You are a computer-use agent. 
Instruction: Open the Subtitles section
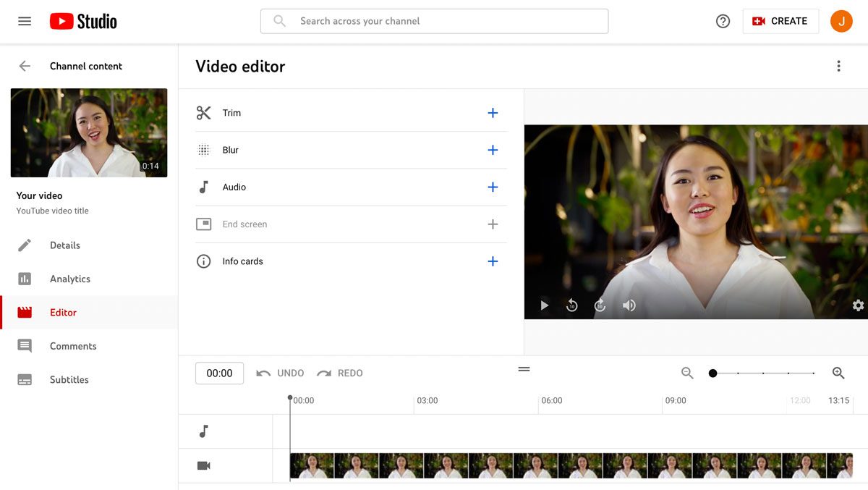(x=69, y=379)
